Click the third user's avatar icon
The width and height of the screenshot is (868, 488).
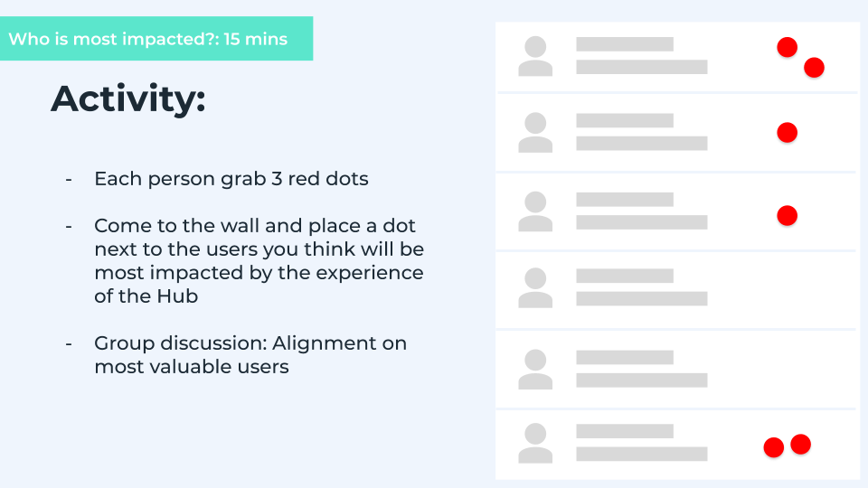pos(535,211)
